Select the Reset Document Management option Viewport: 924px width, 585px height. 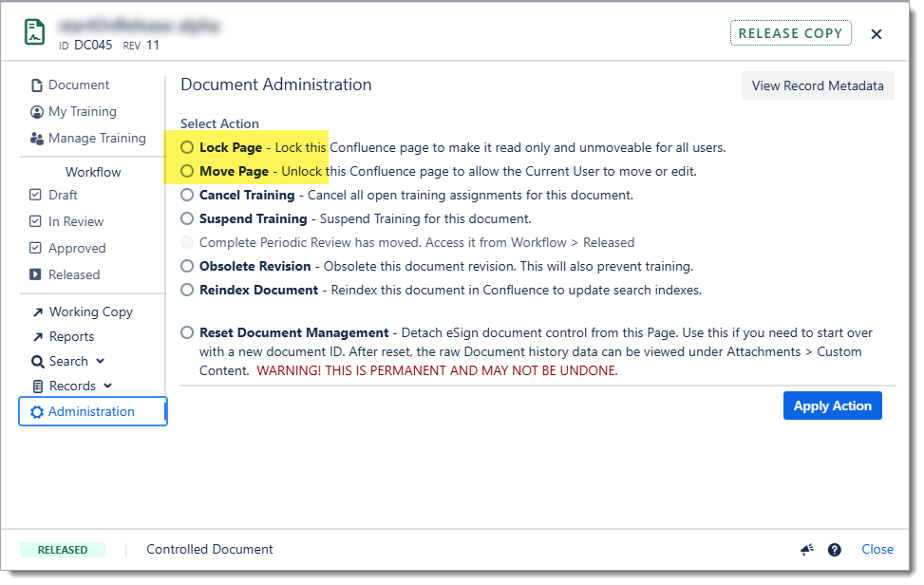pyautogui.click(x=187, y=333)
